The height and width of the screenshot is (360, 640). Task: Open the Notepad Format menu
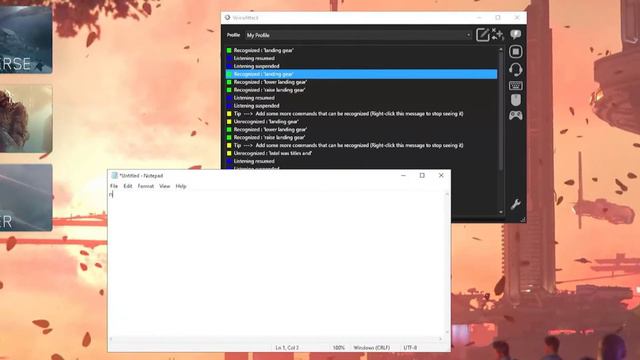[x=146, y=186]
